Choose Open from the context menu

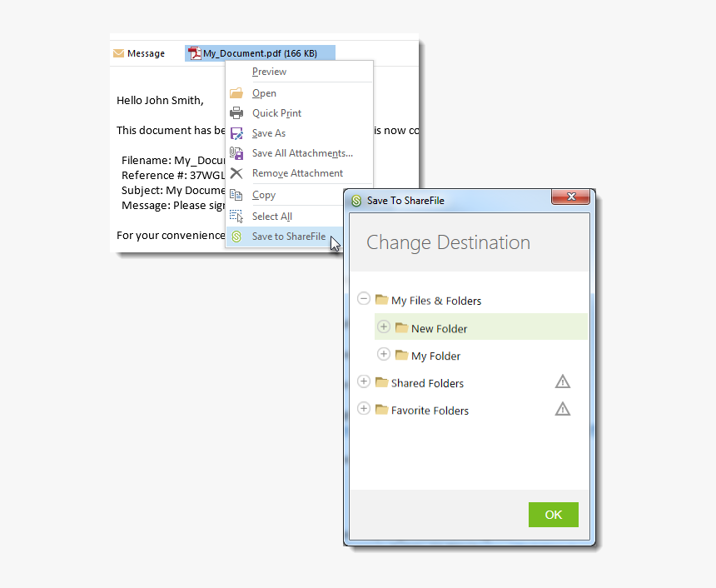299,93
